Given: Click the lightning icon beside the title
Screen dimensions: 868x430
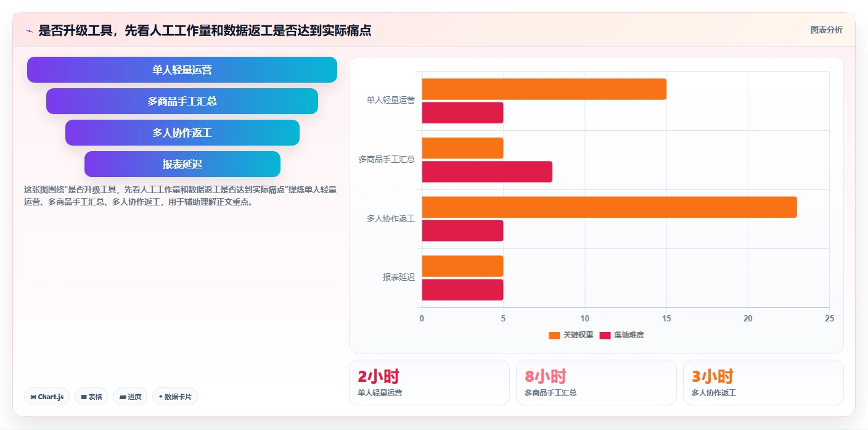Looking at the screenshot, I should point(29,31).
